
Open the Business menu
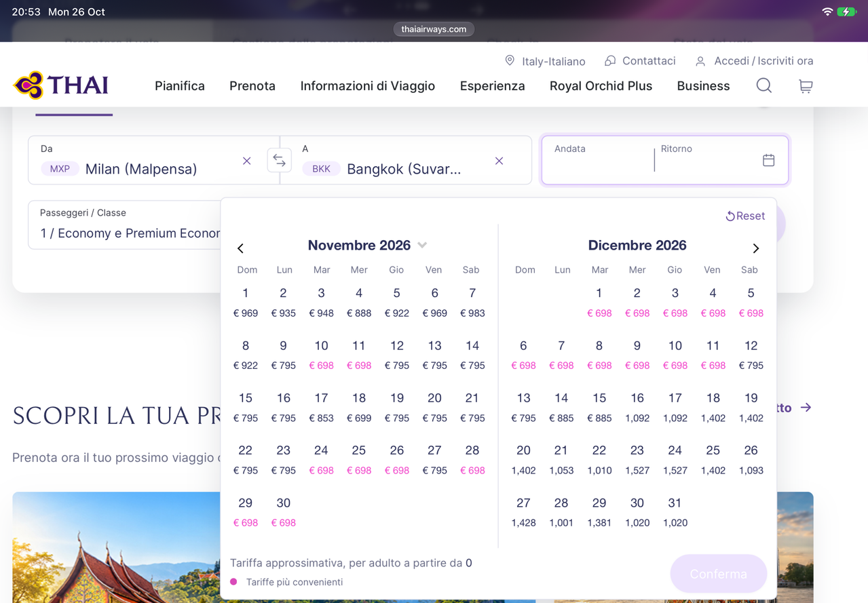(x=703, y=86)
